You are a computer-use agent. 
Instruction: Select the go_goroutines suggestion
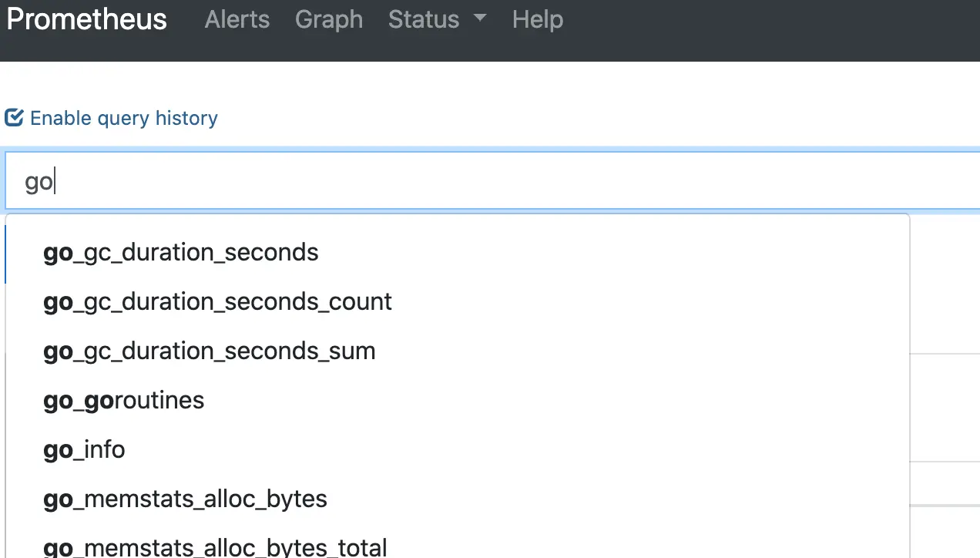[x=123, y=400]
